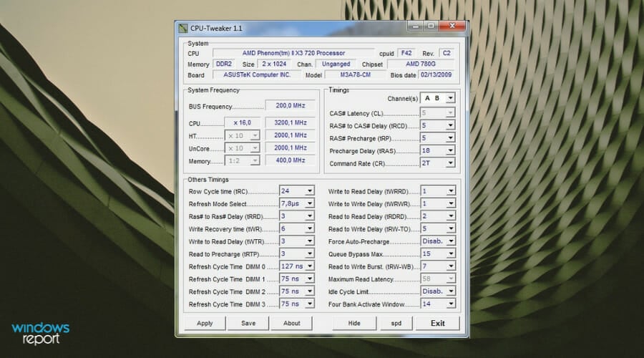644x358 pixels.
Task: Open the Queue Bypass Max dropdown
Action: 438,253
